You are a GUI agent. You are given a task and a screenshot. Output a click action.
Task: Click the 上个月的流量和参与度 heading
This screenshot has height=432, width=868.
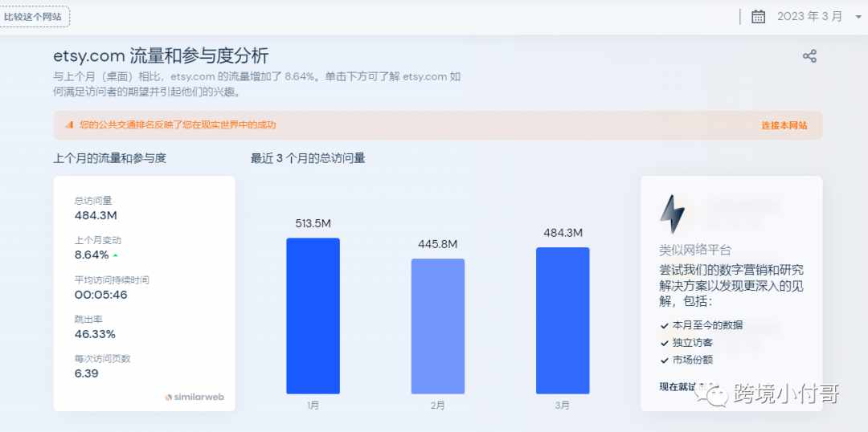(x=109, y=158)
